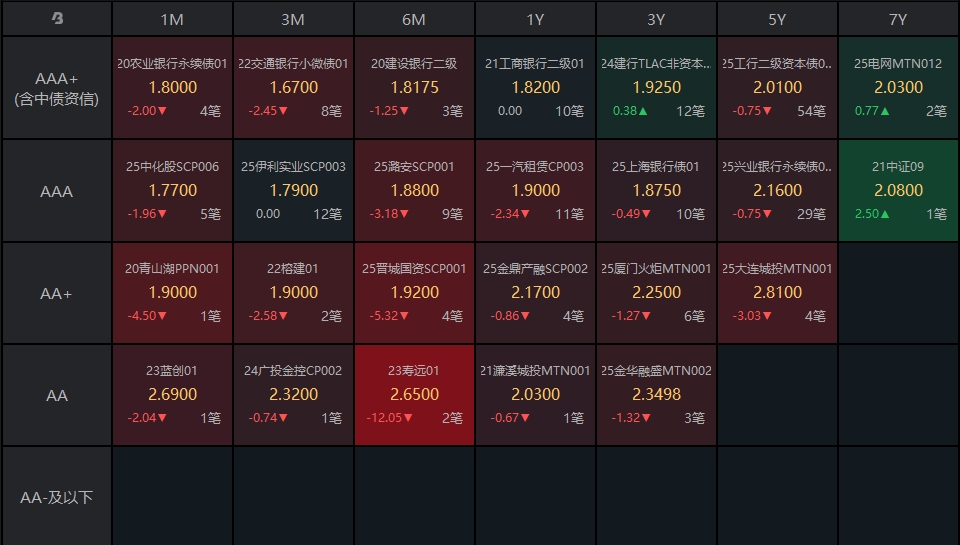Click the AA+ row label
960x545 pixels.
pyautogui.click(x=57, y=293)
